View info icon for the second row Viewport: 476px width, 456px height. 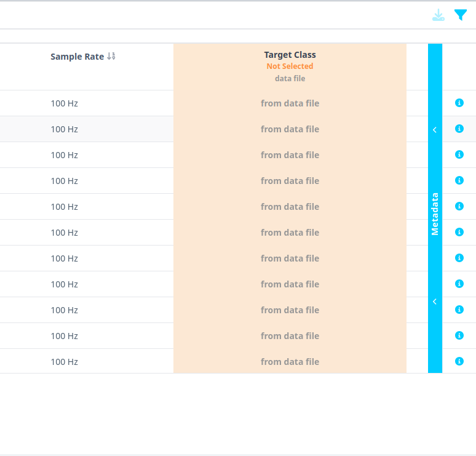tap(459, 129)
